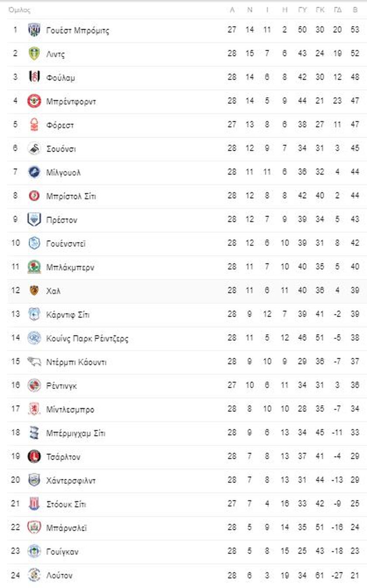The height and width of the screenshot is (588, 367).
Task: Click the Κουίνς Παρκ Ρέιντζερς name
Action: pyautogui.click(x=87, y=339)
